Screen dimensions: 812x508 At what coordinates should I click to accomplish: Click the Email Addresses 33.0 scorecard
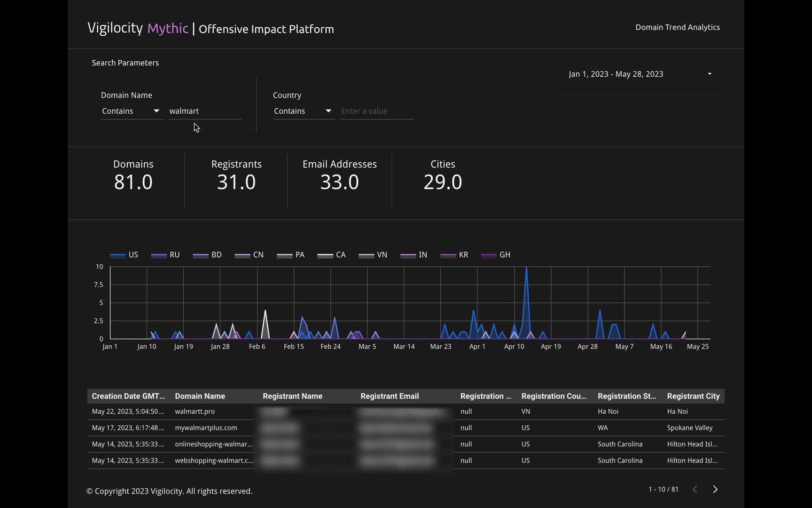pyautogui.click(x=340, y=176)
